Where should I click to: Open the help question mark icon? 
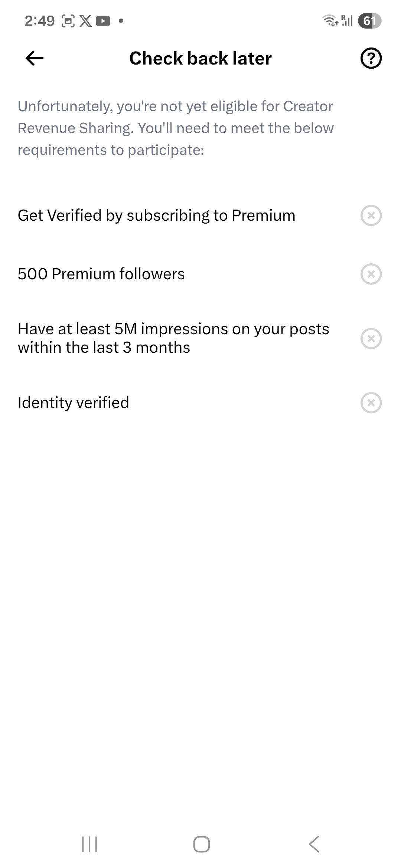click(x=371, y=58)
